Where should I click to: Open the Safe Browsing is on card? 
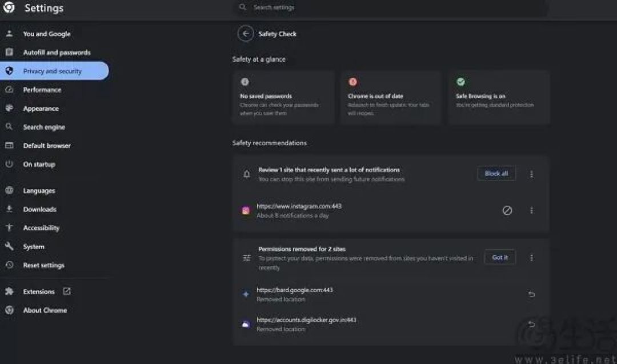point(499,98)
